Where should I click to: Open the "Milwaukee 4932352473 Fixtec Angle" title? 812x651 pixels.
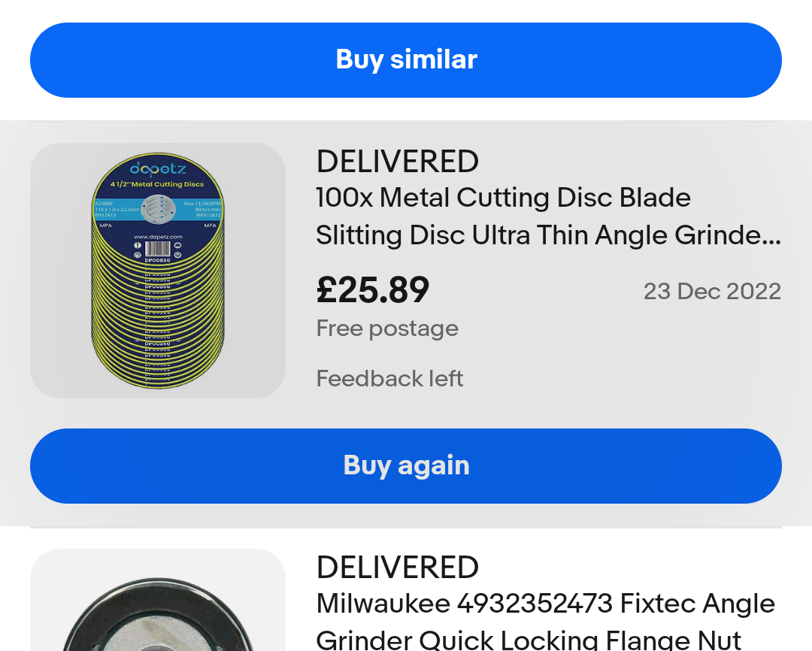[545, 604]
